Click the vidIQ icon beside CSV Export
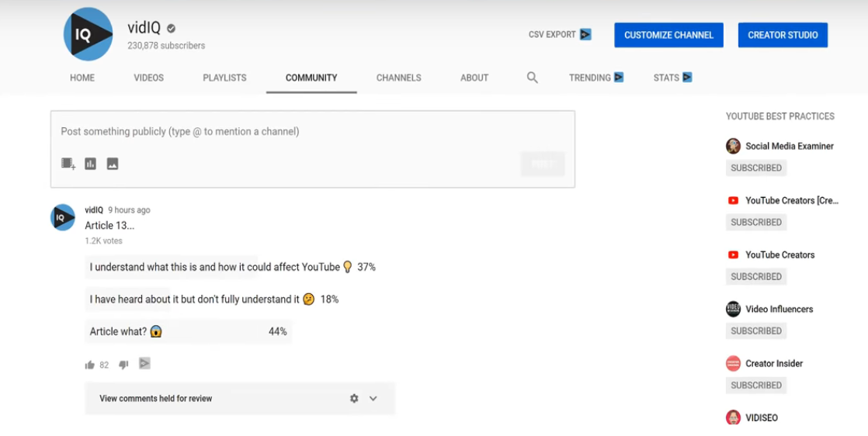 (x=585, y=34)
